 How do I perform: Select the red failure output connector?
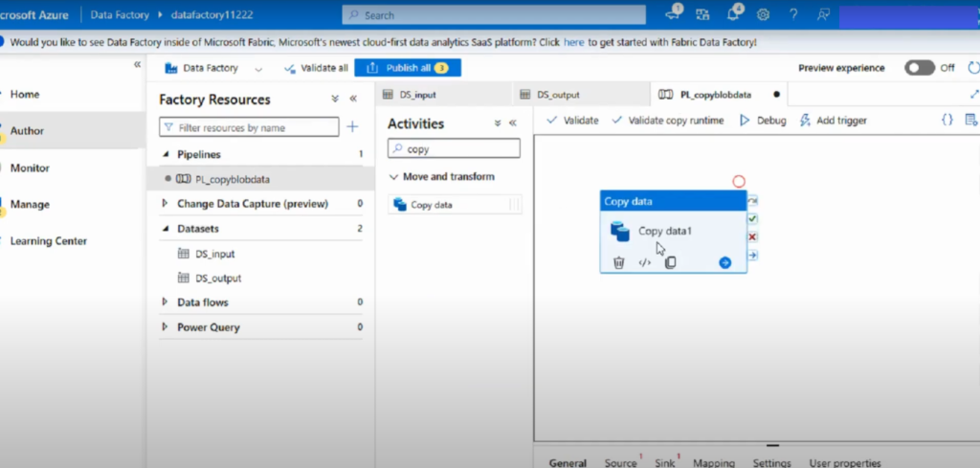(752, 236)
